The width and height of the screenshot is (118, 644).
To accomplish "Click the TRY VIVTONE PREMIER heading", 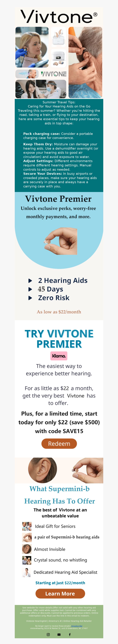I will click(x=59, y=339).
